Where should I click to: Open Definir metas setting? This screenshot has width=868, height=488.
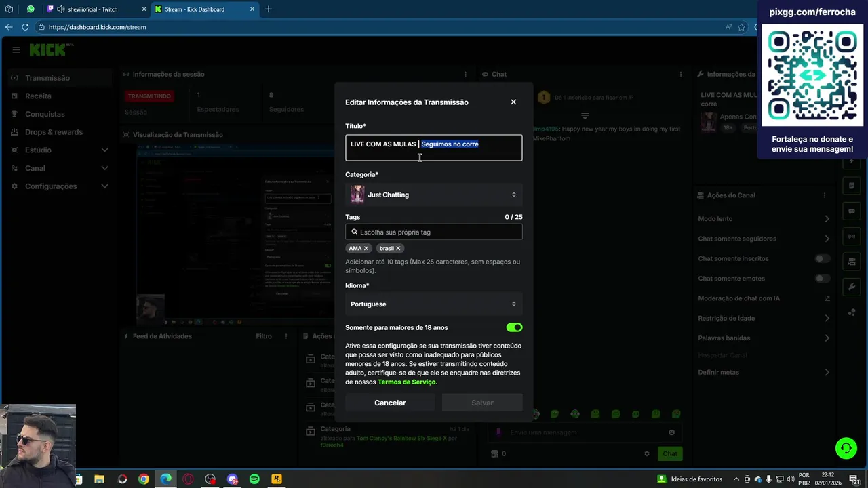[x=764, y=372]
